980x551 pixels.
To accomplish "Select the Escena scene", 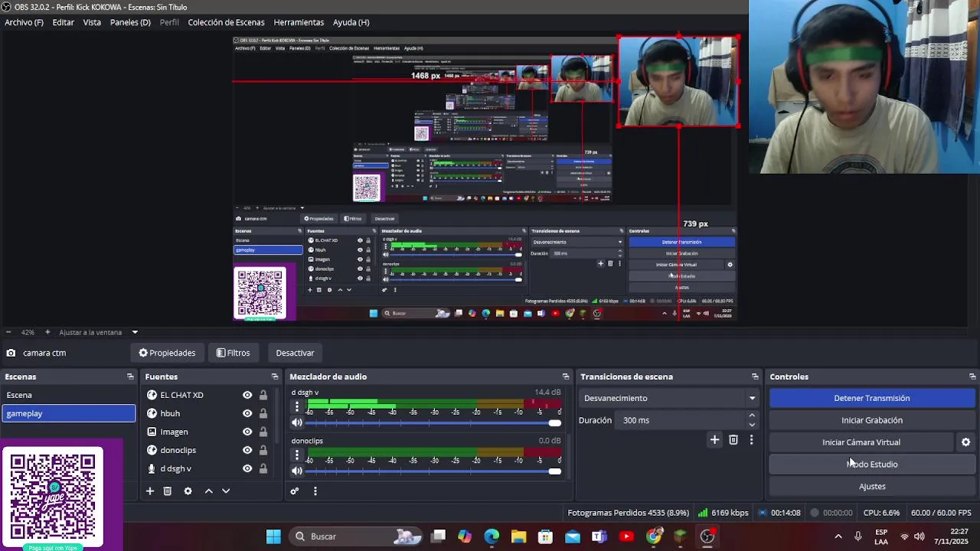I will [68, 395].
